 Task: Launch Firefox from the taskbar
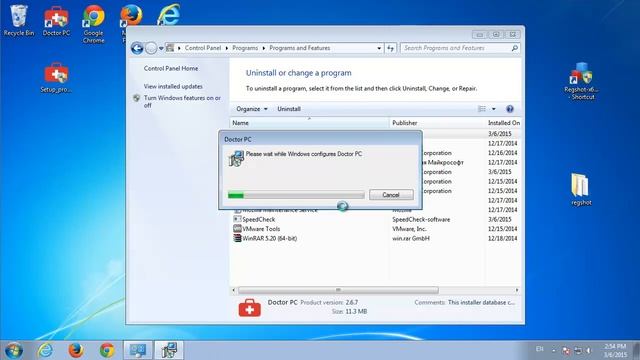76,350
